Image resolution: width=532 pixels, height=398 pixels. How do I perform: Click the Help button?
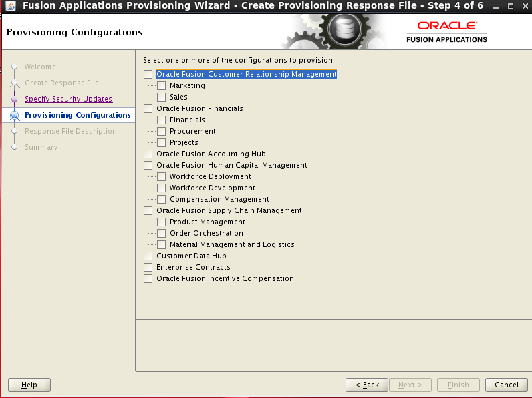29,385
